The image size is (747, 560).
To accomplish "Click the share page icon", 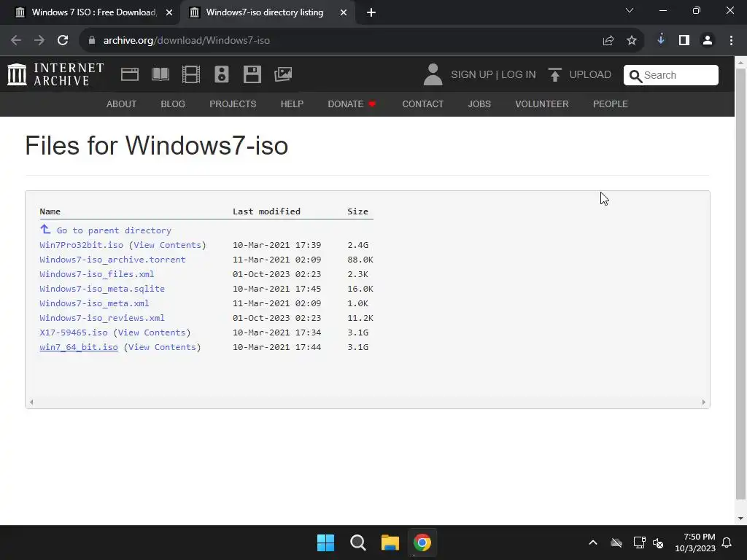I will tap(608, 41).
